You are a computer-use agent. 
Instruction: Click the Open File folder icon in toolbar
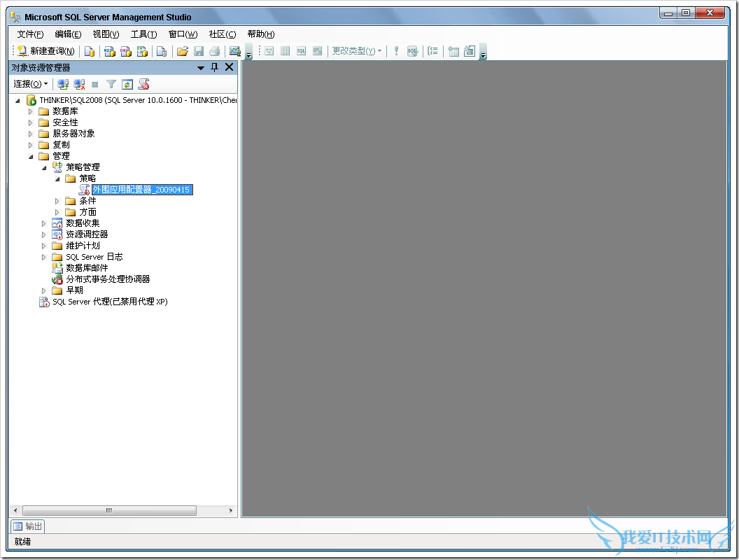(x=183, y=51)
